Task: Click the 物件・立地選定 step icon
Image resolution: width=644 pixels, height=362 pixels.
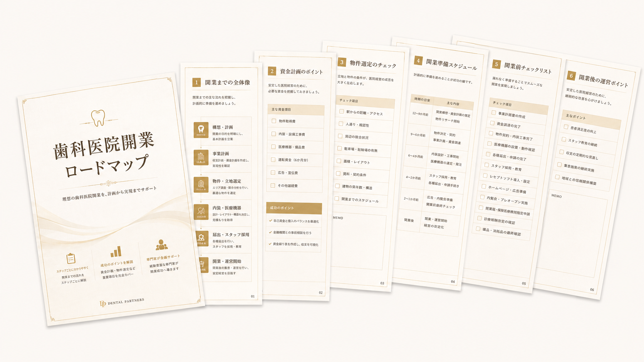Action: pos(201,185)
